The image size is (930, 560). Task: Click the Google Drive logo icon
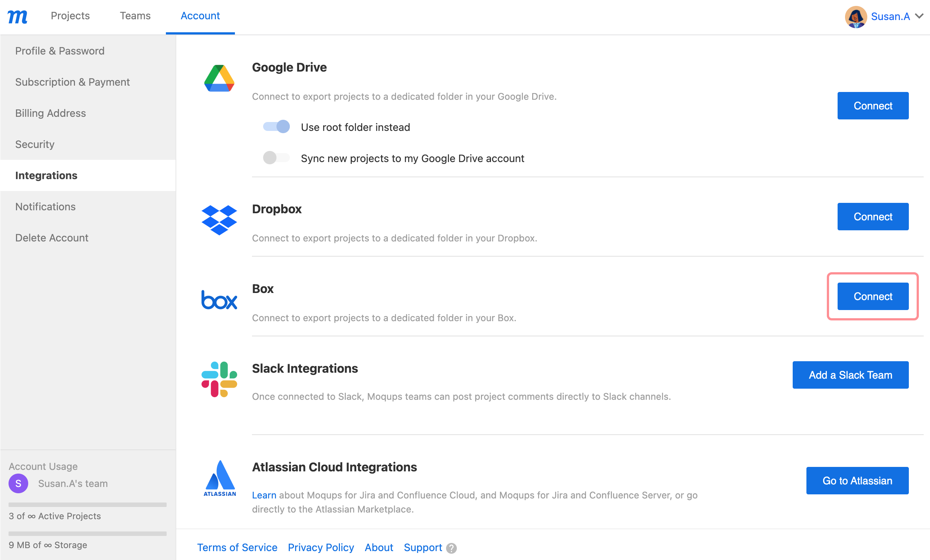219,78
